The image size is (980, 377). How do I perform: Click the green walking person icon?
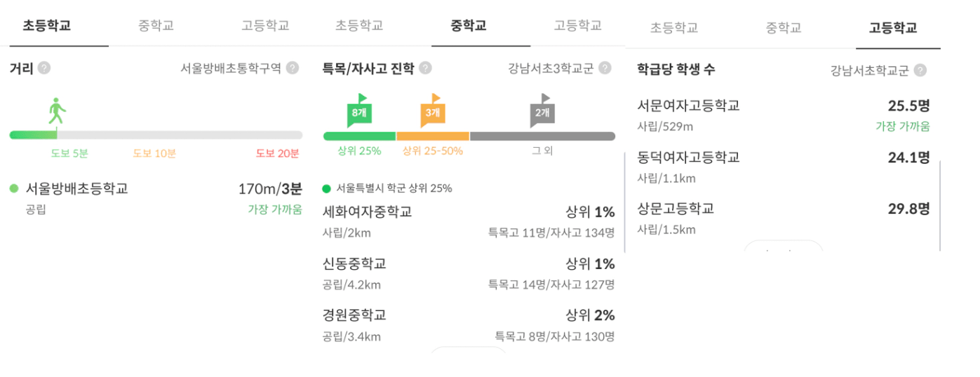[57, 111]
